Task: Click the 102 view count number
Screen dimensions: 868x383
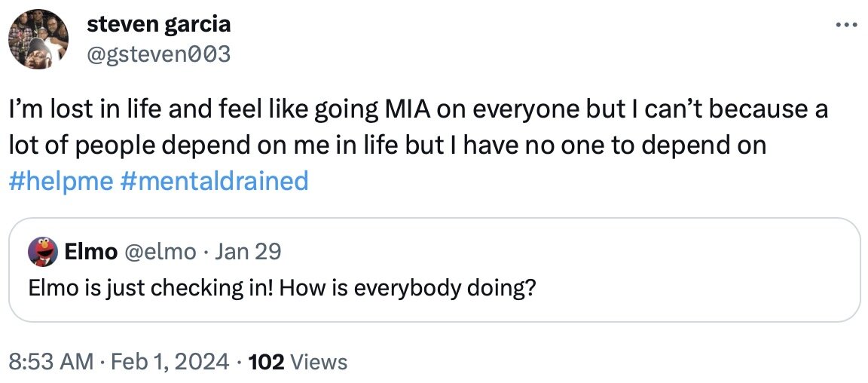Action: tap(265, 362)
